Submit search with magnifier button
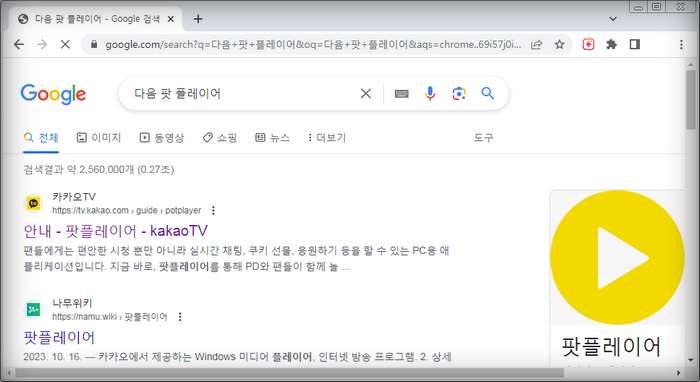Screen dimensions: 700x382 click(488, 93)
